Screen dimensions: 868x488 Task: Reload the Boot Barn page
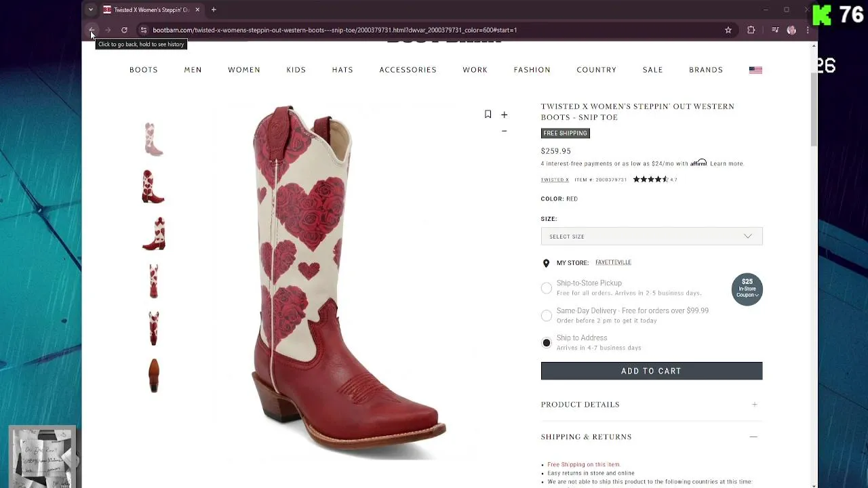124,30
